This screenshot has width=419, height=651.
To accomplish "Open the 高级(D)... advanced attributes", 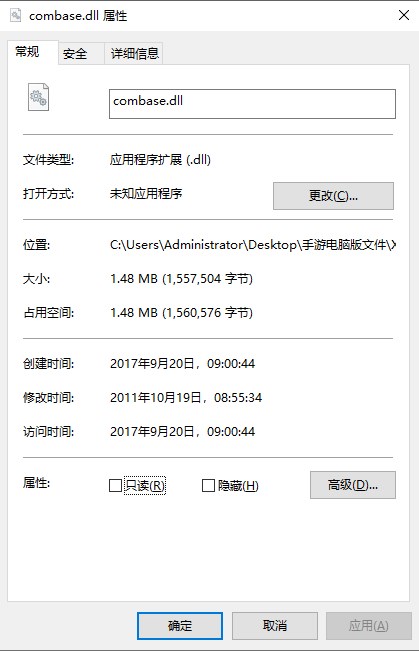I will click(x=353, y=485).
